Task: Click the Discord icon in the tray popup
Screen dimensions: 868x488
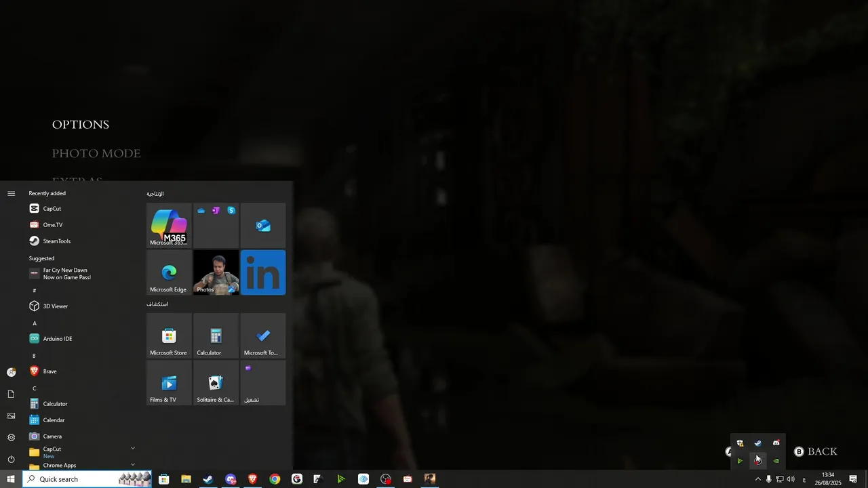Action: (776, 443)
